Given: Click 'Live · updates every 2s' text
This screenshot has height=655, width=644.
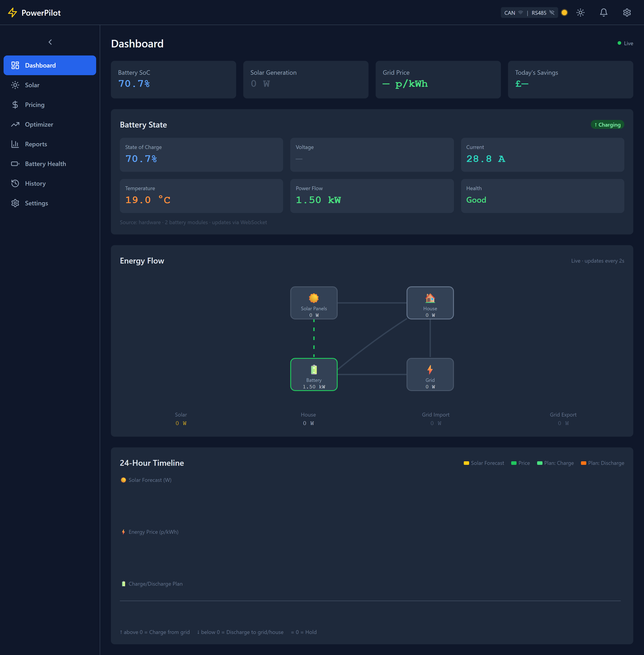Looking at the screenshot, I should 598,261.
